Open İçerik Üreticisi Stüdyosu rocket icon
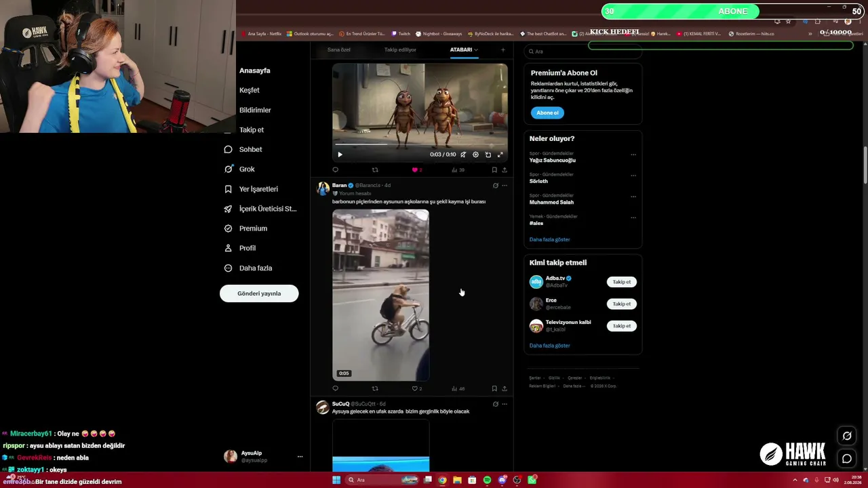This screenshot has height=488, width=868. point(228,209)
